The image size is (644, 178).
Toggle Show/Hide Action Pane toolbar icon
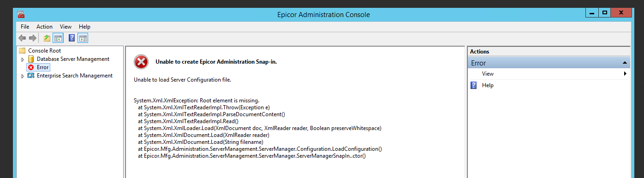click(x=83, y=38)
